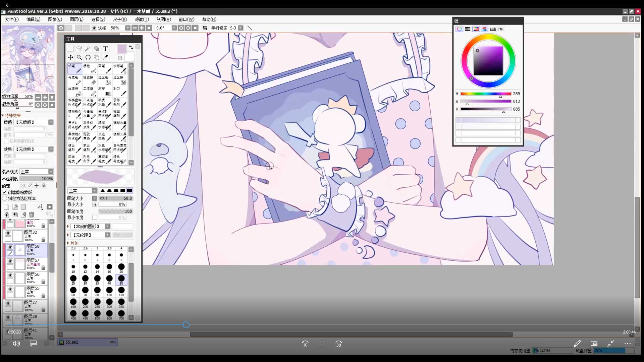644x362 pixels.
Task: Open the 图层(L) layer menu
Action: 76,19
